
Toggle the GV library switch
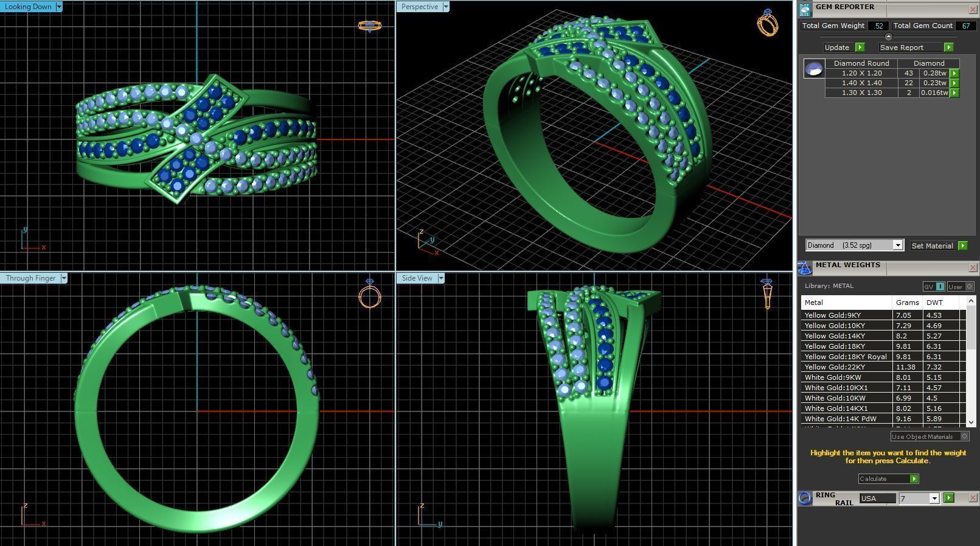[x=934, y=287]
